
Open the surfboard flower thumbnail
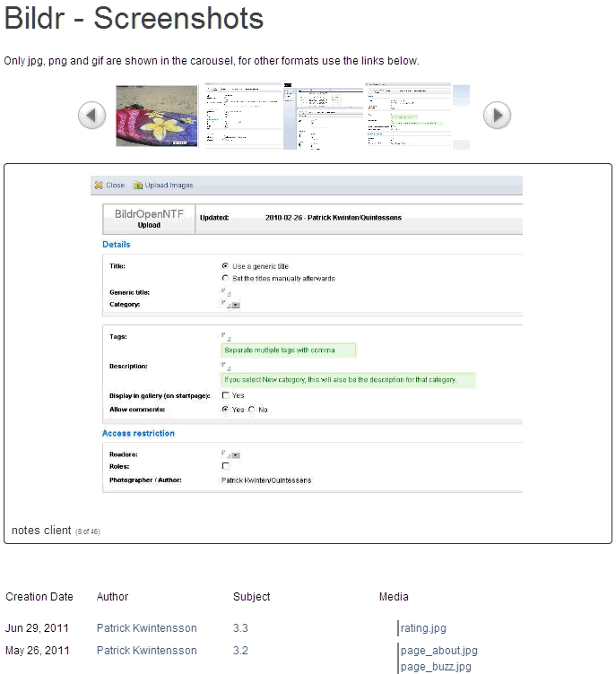click(x=157, y=116)
